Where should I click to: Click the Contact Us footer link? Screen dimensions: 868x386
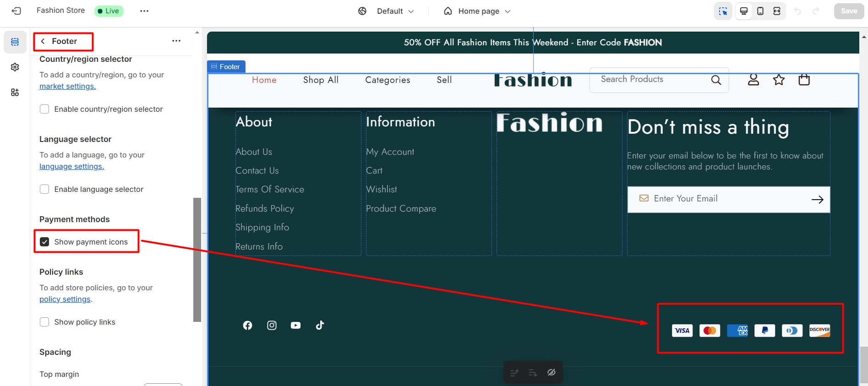point(257,170)
